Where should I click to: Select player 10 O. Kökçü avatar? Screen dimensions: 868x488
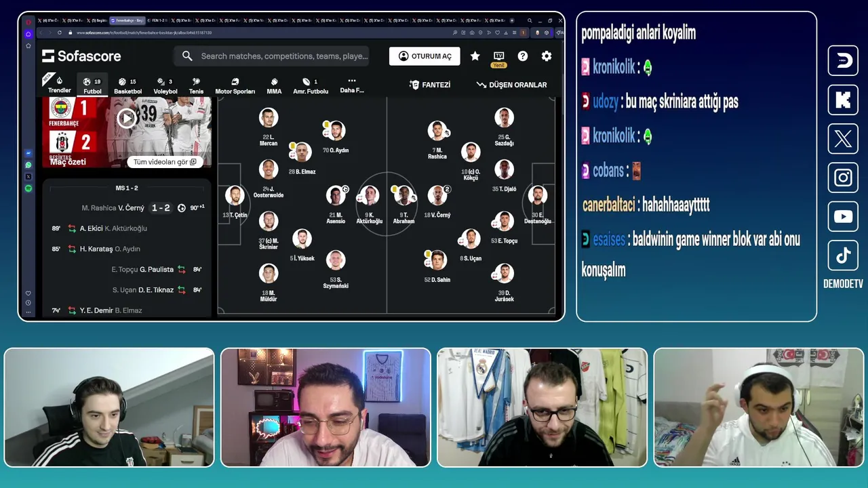click(x=471, y=152)
